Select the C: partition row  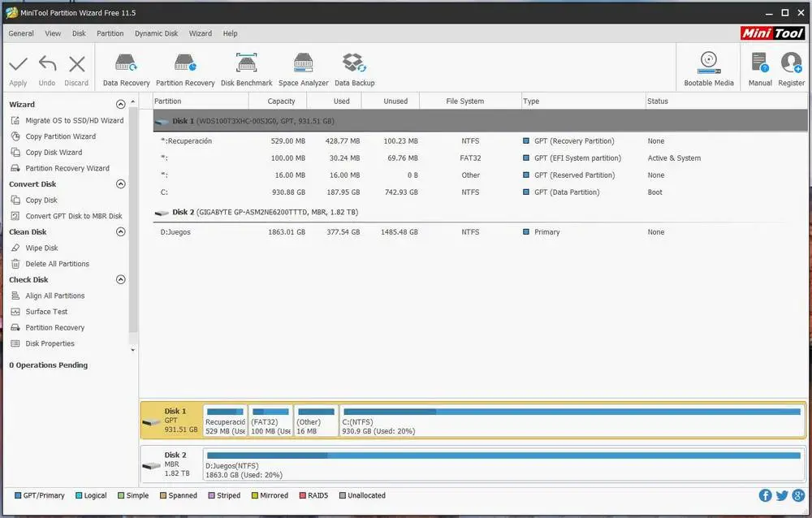(480, 192)
